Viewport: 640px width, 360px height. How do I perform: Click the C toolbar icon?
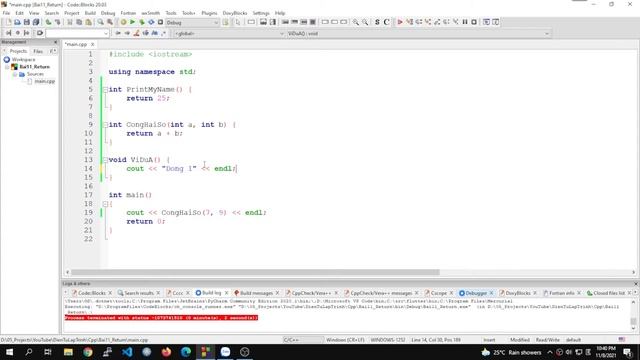coord(387,22)
